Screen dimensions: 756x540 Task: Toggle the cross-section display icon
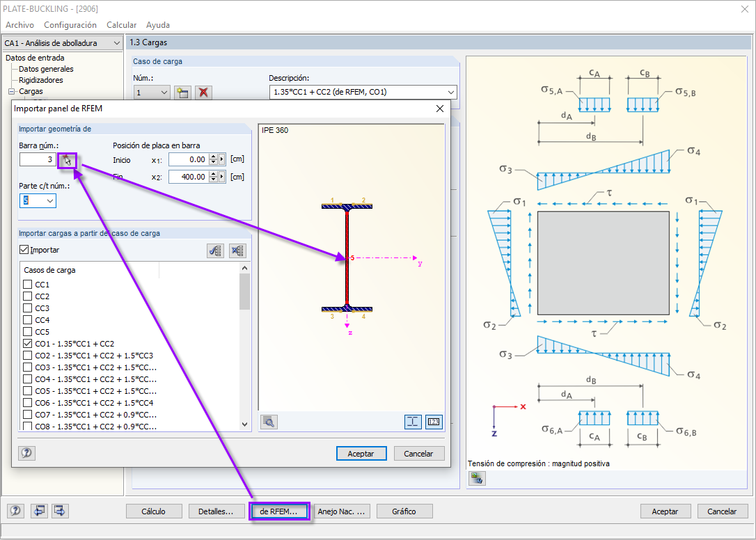(413, 422)
